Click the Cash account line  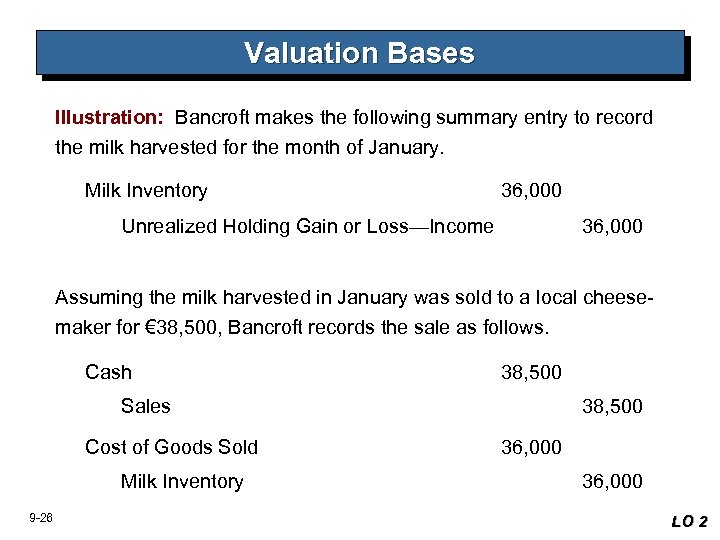click(x=108, y=373)
